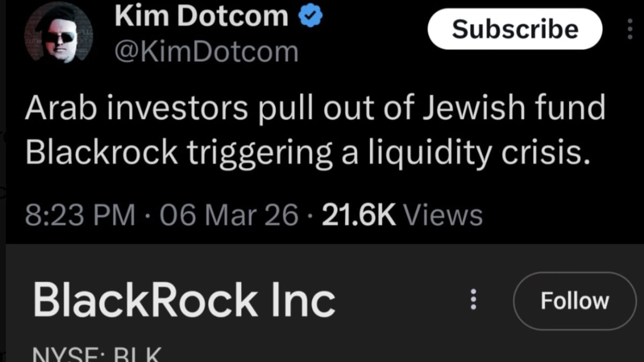Open the @KimDotcom handle link
This screenshot has height=362, width=644.
[206, 52]
